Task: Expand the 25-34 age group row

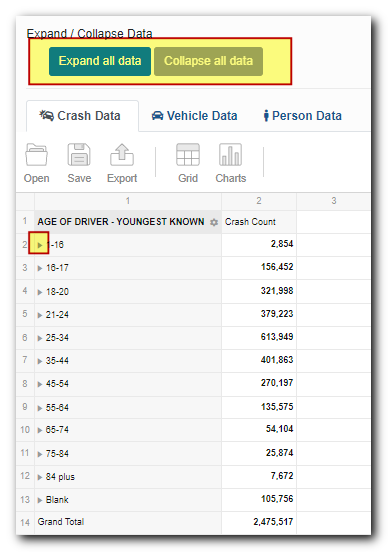Action: coord(40,338)
